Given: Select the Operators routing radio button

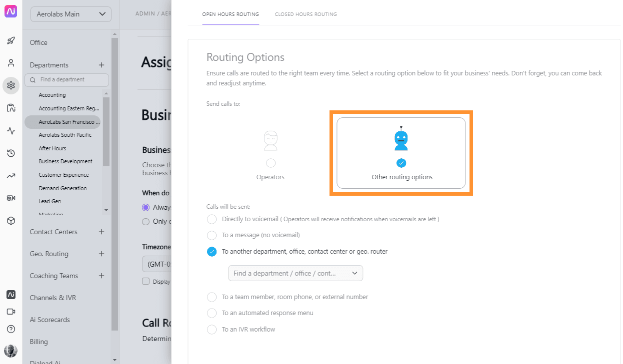Looking at the screenshot, I should 270,163.
